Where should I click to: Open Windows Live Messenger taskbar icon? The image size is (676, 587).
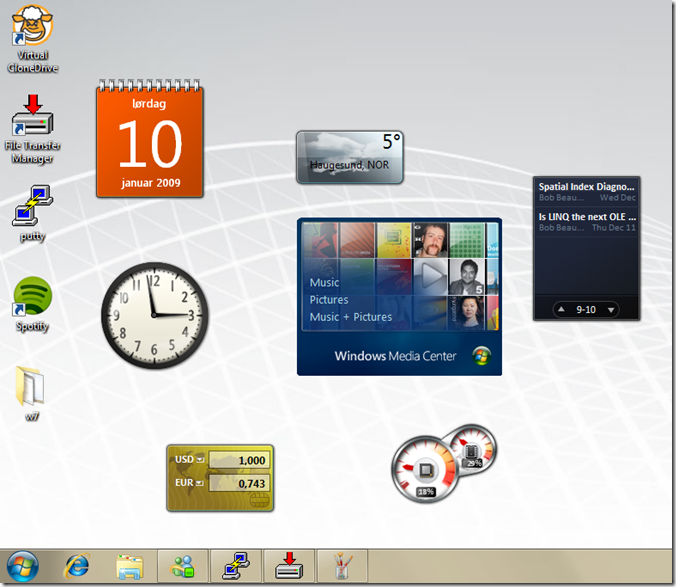tap(183, 567)
